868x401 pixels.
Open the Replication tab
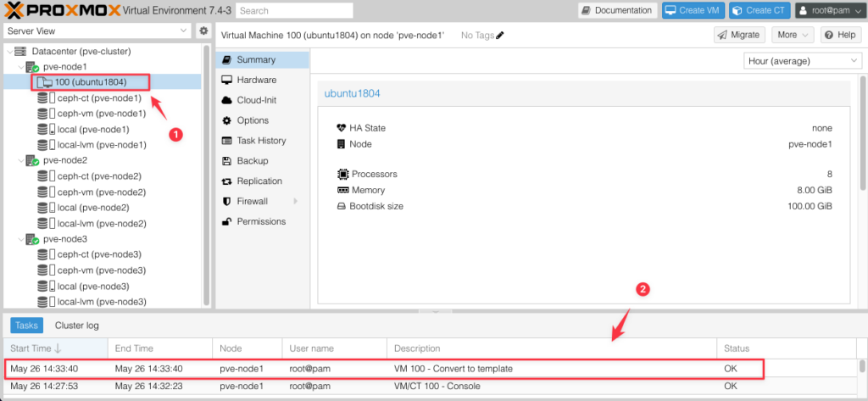[x=263, y=181]
